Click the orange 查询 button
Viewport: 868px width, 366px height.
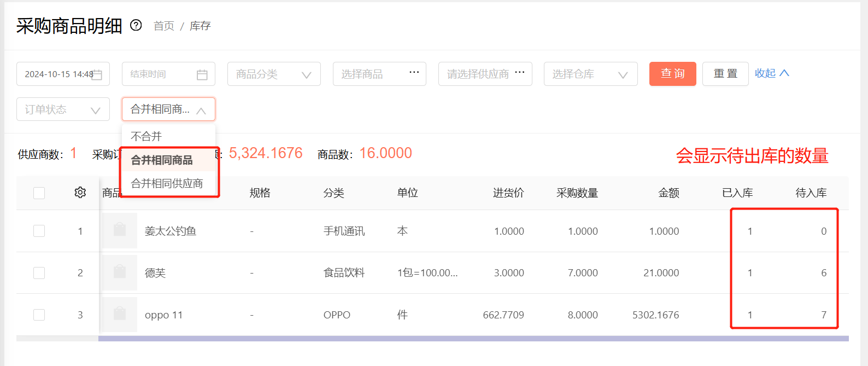pyautogui.click(x=672, y=74)
